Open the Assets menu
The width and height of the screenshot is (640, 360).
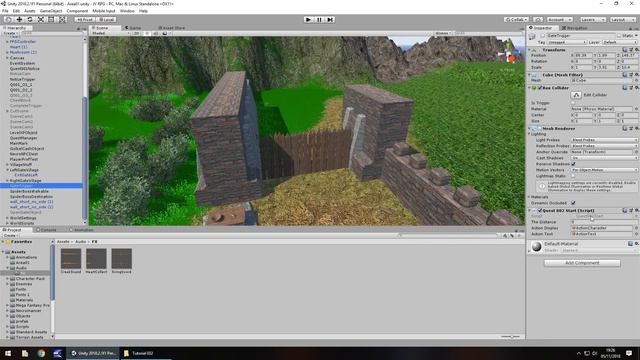coord(29,11)
